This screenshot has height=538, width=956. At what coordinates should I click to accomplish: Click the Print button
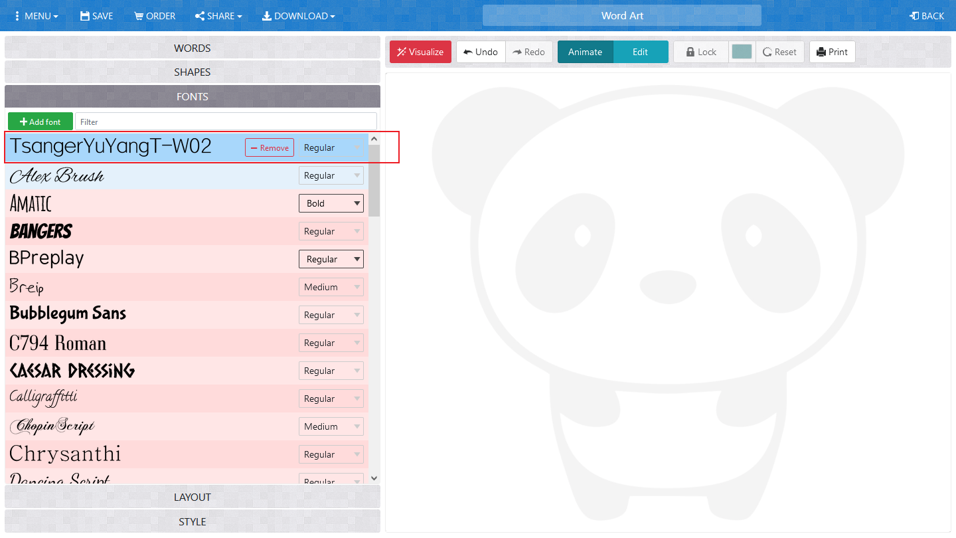tap(832, 52)
